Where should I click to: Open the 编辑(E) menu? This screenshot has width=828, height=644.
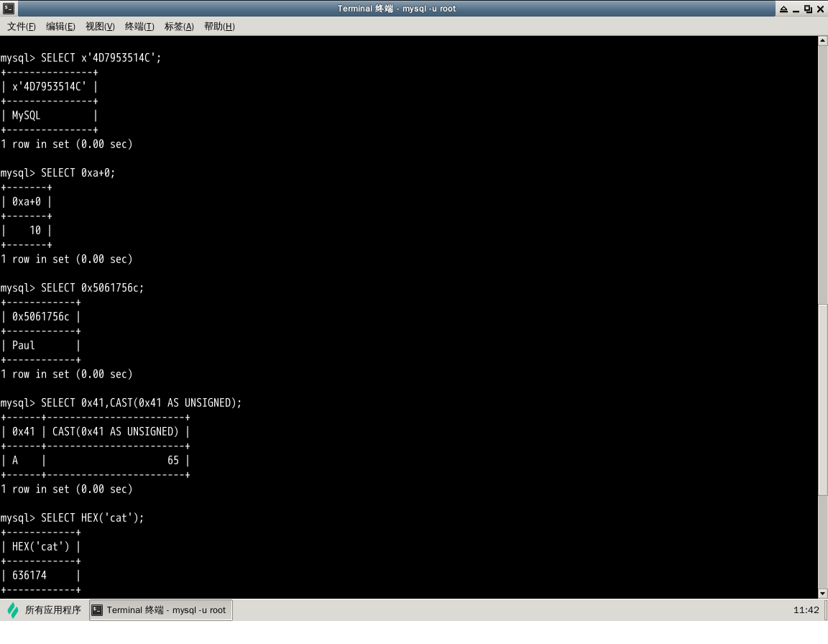pyautogui.click(x=60, y=27)
